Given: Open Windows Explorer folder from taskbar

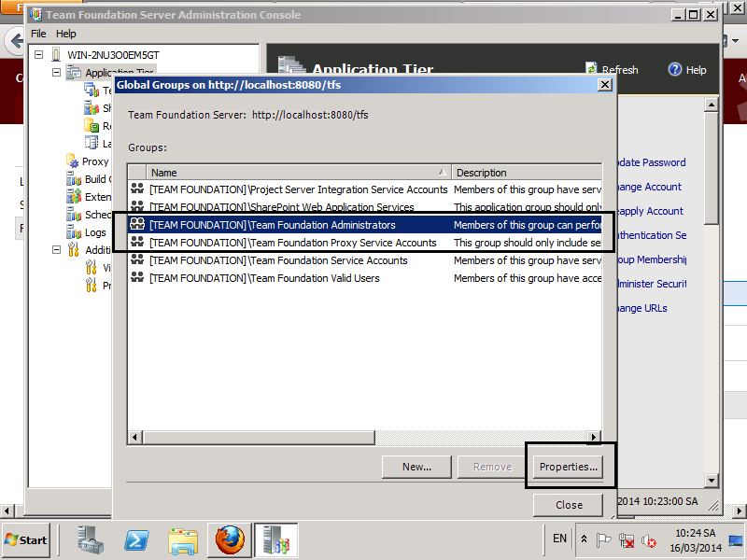Looking at the screenshot, I should tap(183, 541).
